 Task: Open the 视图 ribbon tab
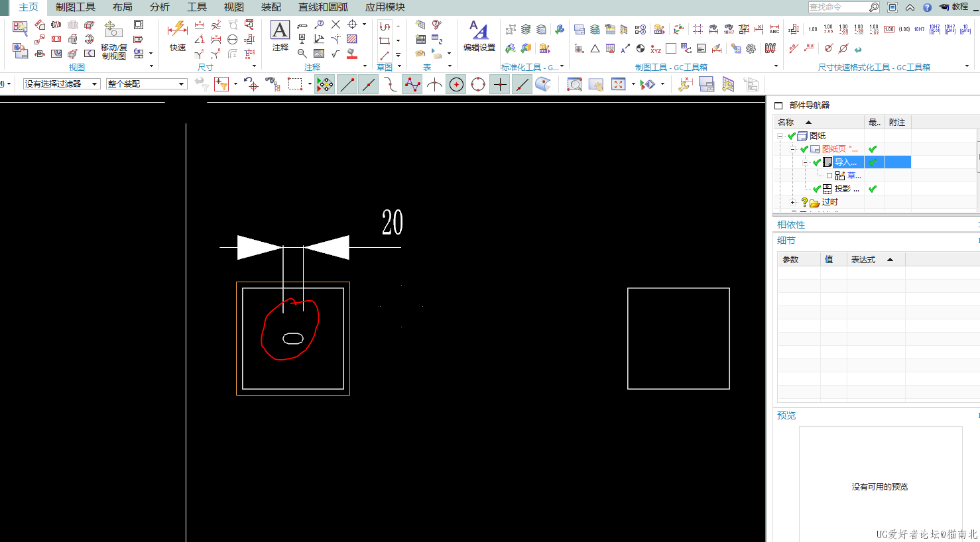point(233,7)
